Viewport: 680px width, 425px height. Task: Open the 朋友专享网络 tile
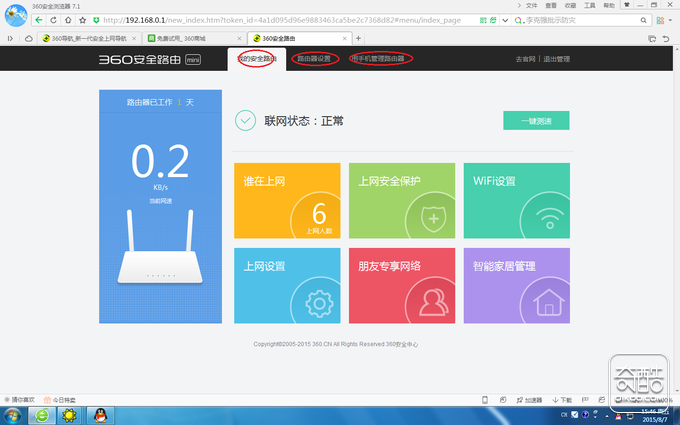click(402, 285)
